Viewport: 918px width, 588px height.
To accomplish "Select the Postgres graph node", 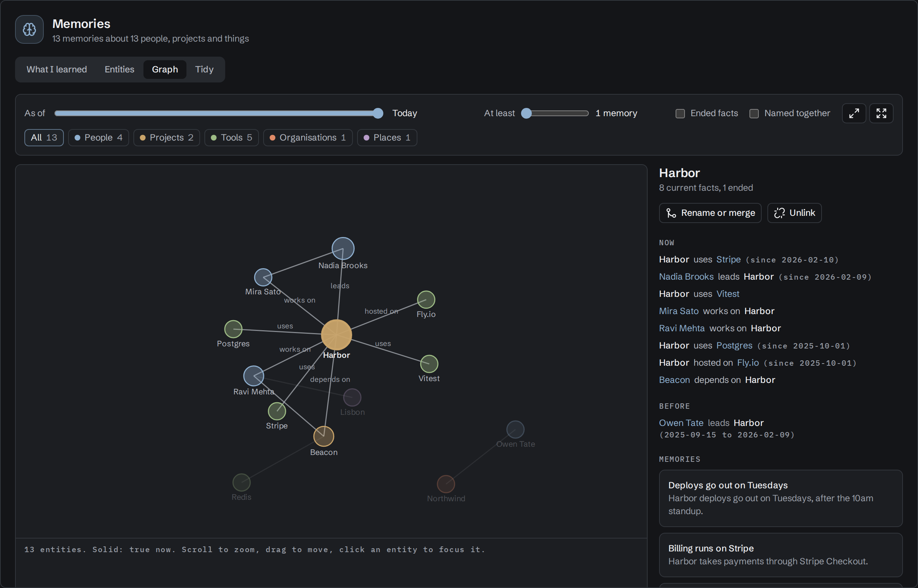I will click(233, 329).
